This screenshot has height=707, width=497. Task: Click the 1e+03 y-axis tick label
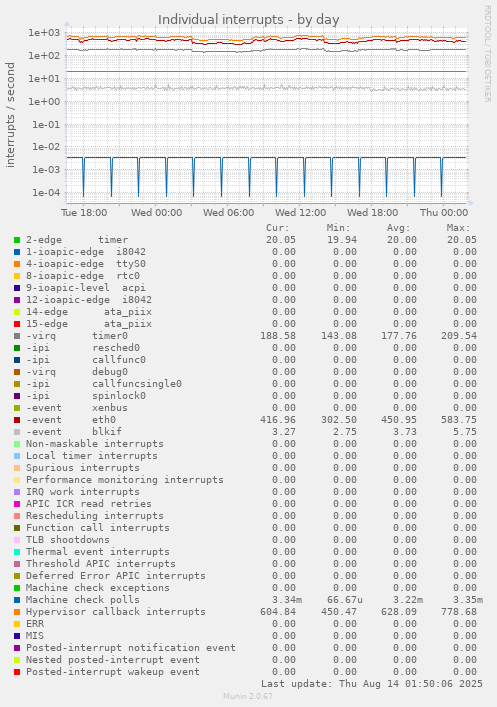[x=44, y=32]
